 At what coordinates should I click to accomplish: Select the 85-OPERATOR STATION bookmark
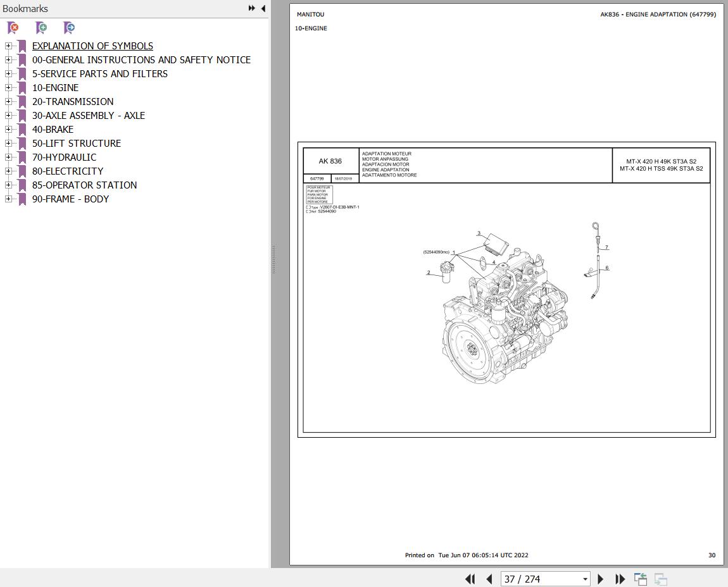[x=84, y=185]
